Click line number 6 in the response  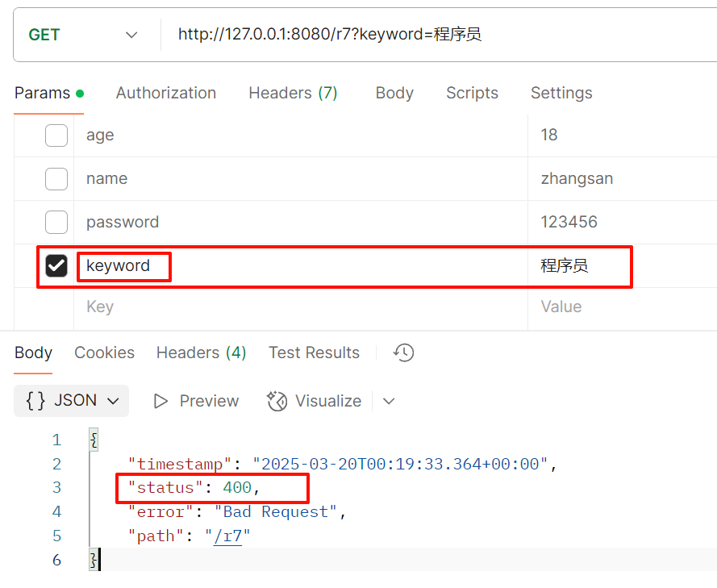56,560
